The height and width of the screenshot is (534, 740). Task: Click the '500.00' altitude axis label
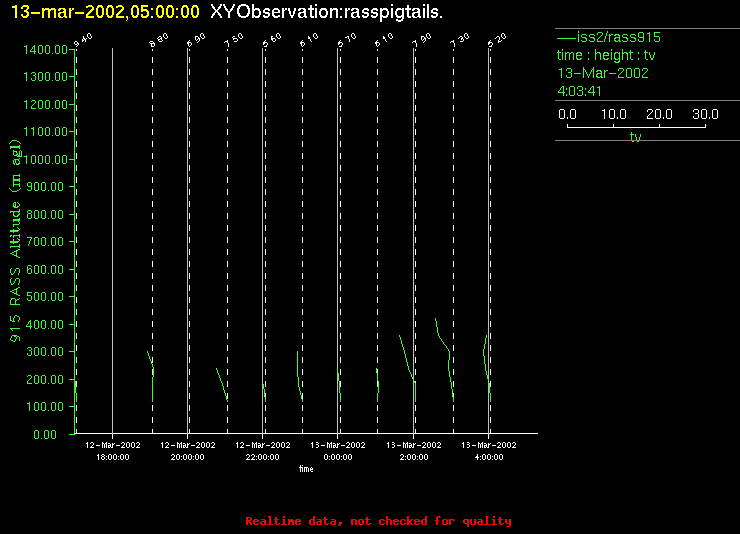45,297
